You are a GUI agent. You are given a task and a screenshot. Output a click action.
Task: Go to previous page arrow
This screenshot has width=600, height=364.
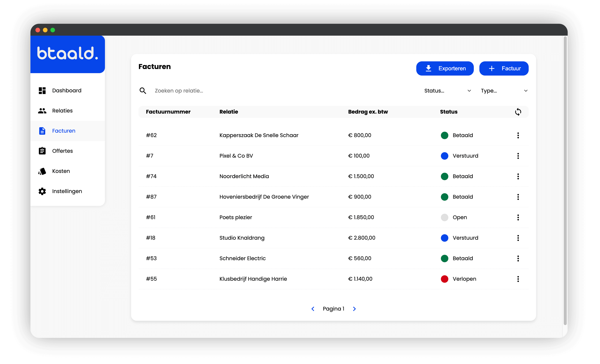point(313,309)
